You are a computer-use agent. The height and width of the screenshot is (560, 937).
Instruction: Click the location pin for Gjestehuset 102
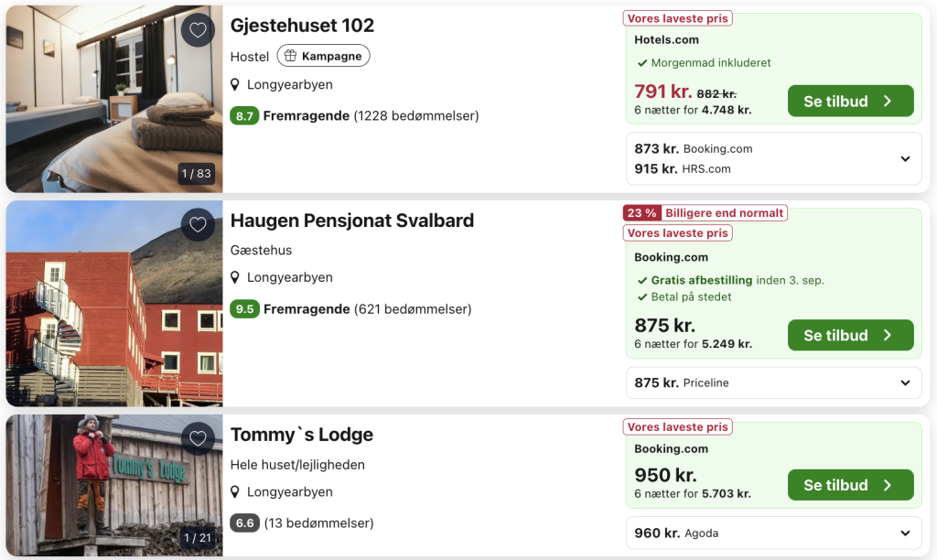(x=235, y=85)
